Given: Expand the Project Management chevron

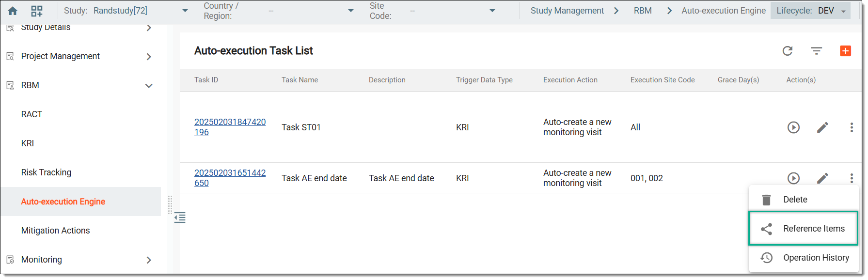Looking at the screenshot, I should click(149, 57).
